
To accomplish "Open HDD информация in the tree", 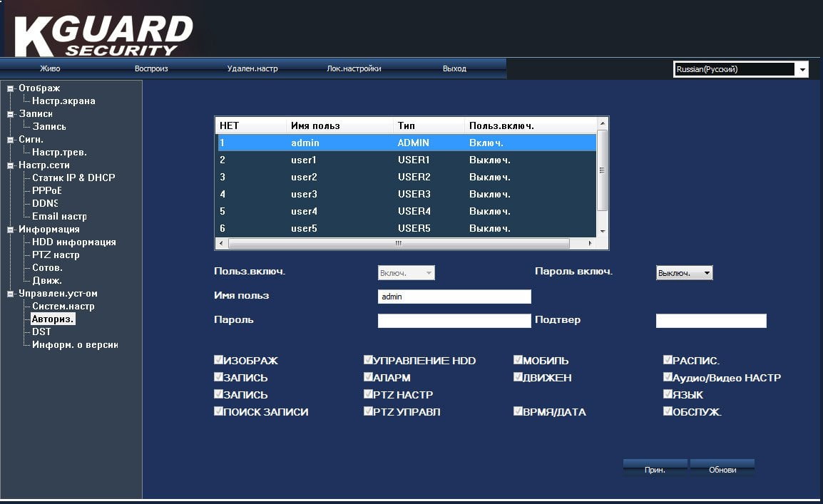I will (x=74, y=242).
